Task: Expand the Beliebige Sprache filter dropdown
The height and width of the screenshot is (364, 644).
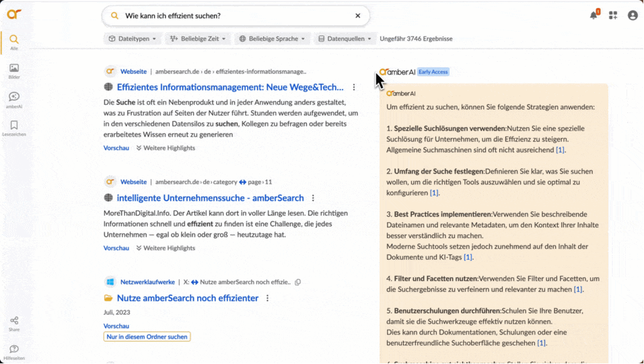Action: coord(273,38)
